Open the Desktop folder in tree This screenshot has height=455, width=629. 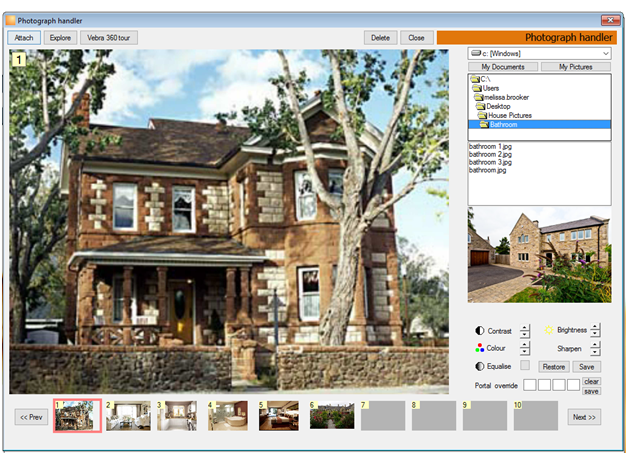[497, 106]
